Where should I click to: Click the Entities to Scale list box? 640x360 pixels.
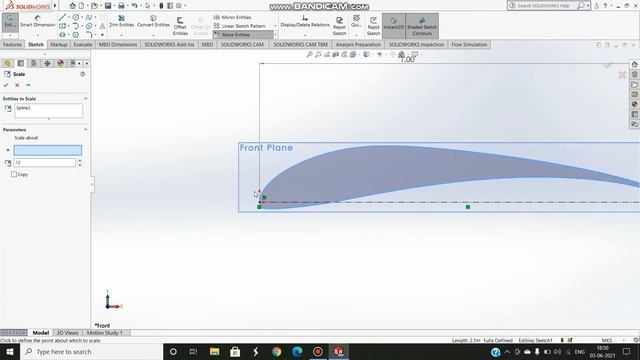(49, 111)
